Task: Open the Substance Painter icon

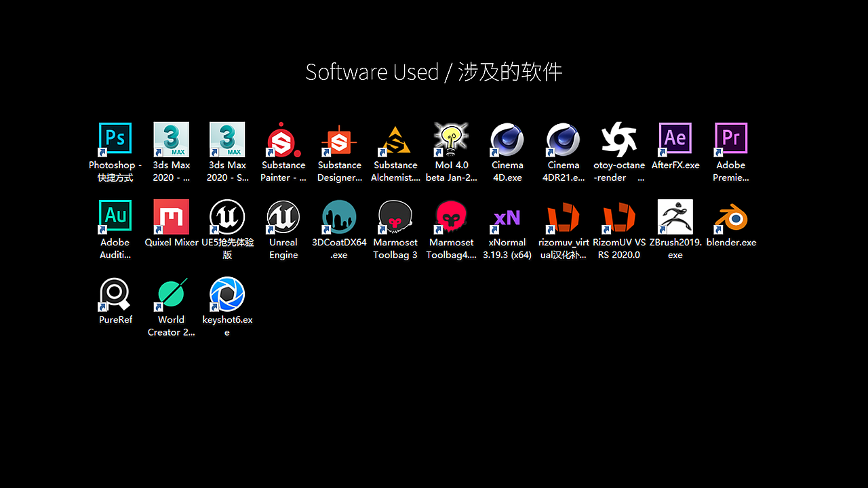Action: point(283,139)
